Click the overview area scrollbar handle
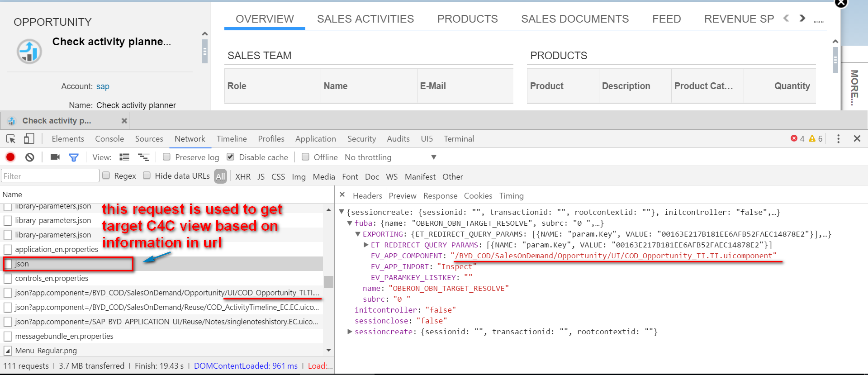The image size is (868, 375). 835,59
